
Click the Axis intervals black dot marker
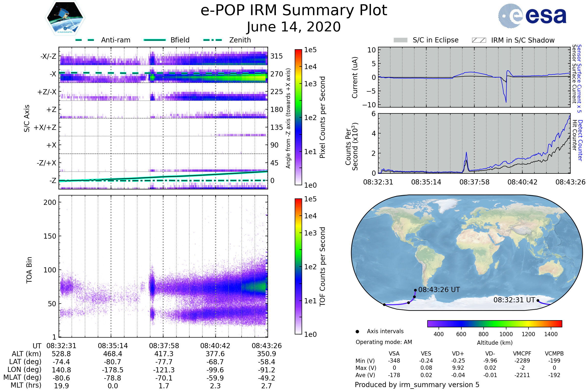[x=357, y=331]
